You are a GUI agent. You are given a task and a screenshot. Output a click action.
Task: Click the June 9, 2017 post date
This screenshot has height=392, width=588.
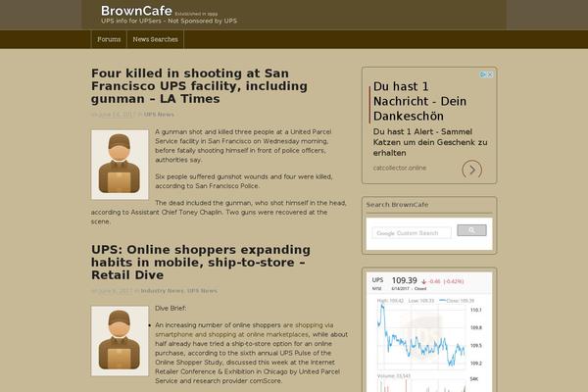[116, 291]
